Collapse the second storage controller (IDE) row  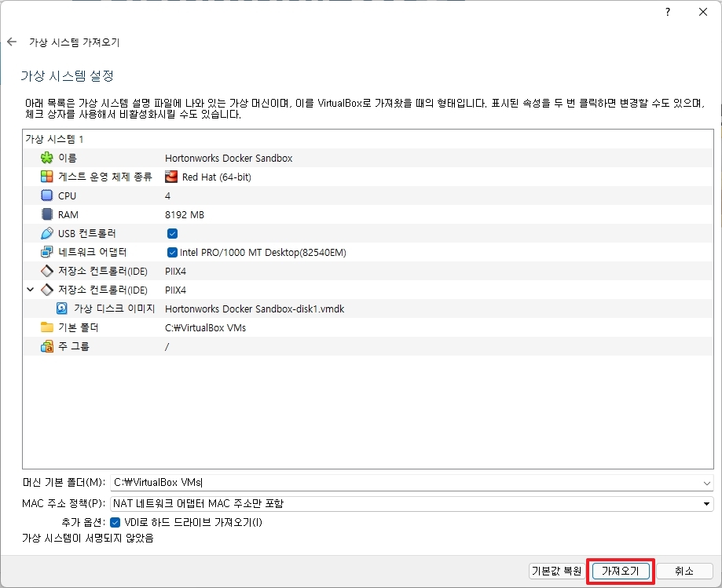tap(31, 290)
